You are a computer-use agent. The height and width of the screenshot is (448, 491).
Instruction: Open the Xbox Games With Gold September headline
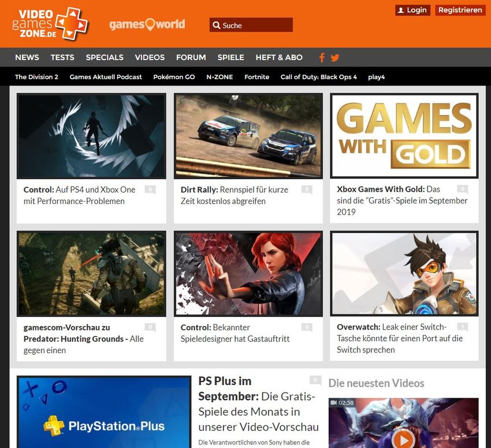click(x=403, y=201)
